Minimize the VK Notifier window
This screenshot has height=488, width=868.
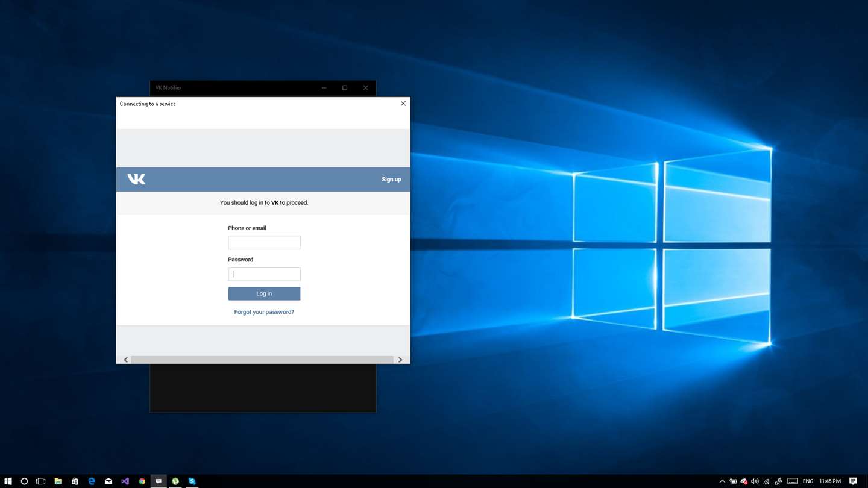pos(324,88)
